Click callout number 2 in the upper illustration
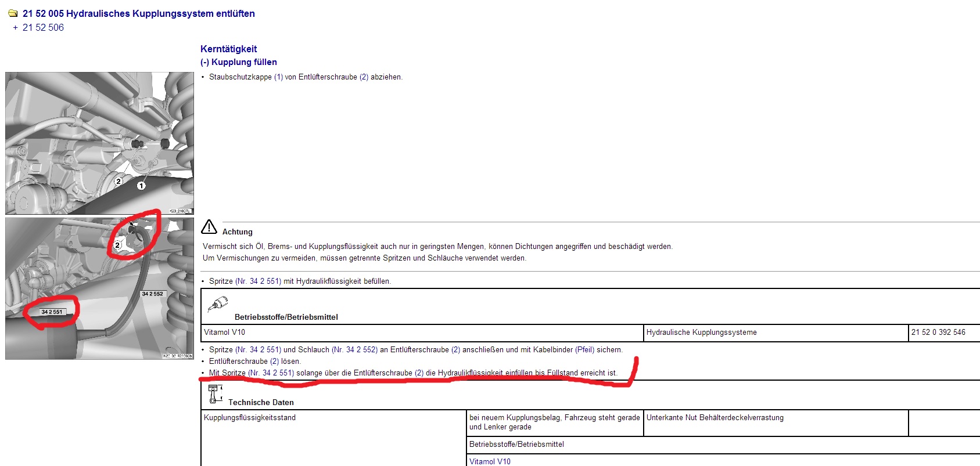Screen dimensions: 980x466 [x=119, y=182]
